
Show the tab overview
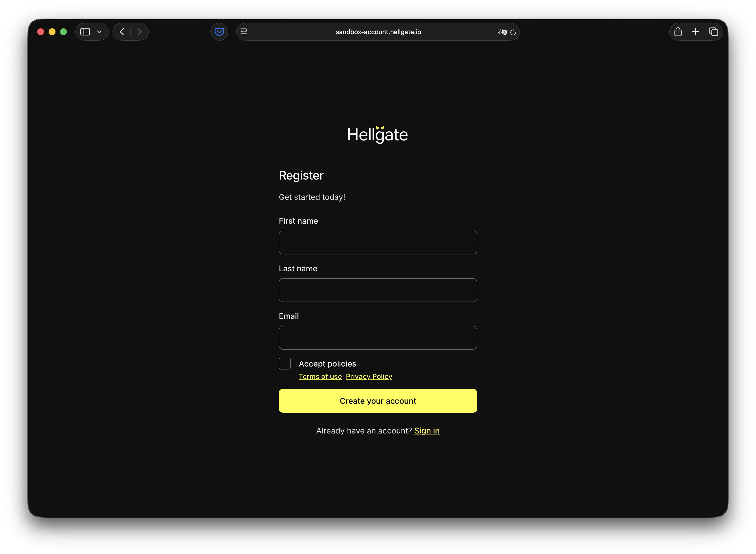click(x=714, y=31)
